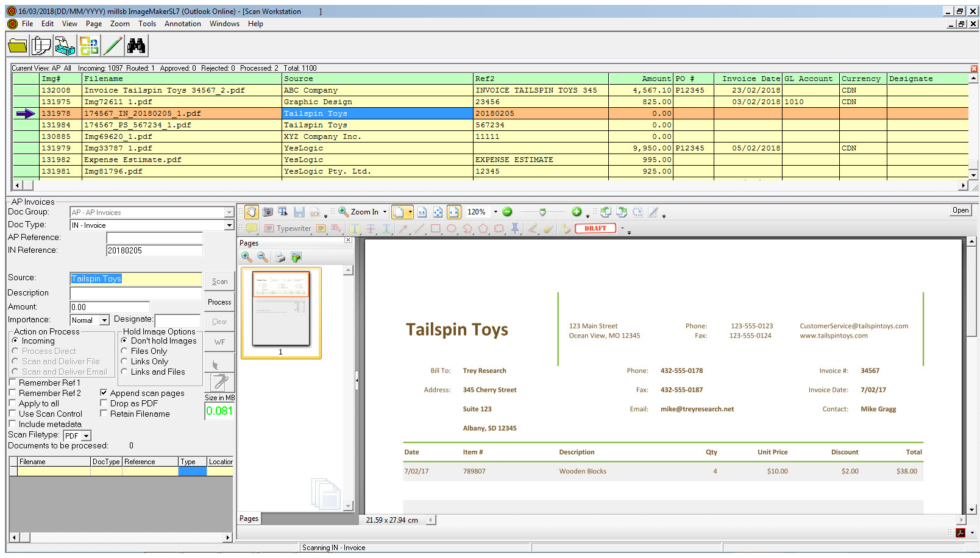Open the Annotation menu

point(183,24)
